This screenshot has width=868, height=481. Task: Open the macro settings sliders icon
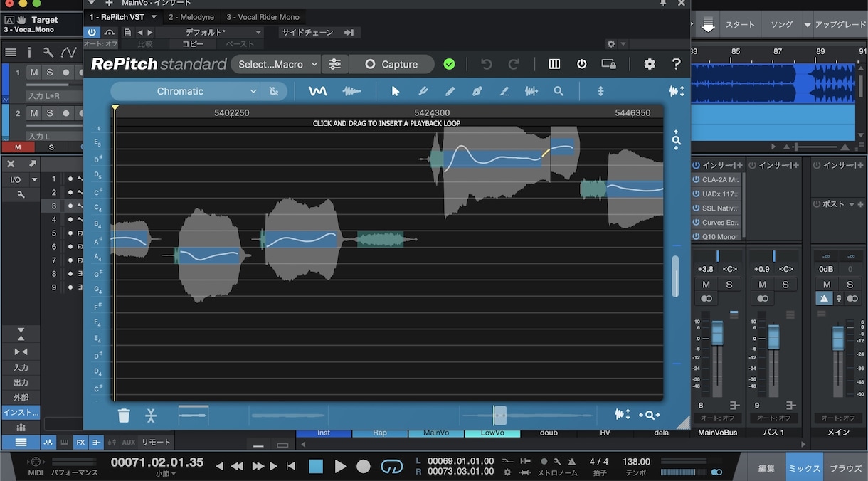[x=334, y=64]
